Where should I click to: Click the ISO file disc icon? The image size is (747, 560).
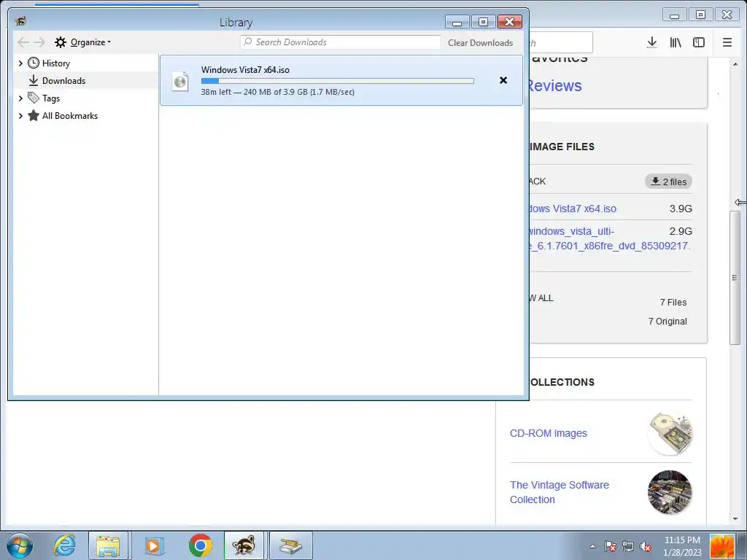180,82
